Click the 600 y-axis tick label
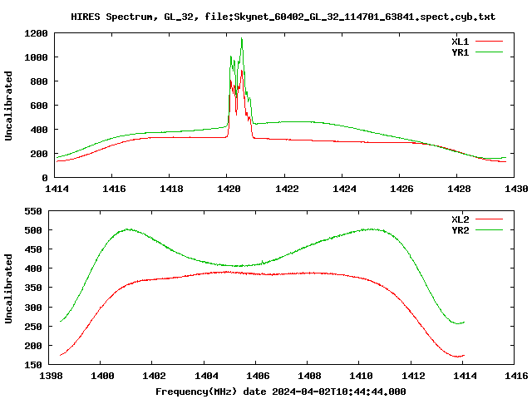Image resolution: width=532 pixels, height=399 pixels. click(39, 106)
